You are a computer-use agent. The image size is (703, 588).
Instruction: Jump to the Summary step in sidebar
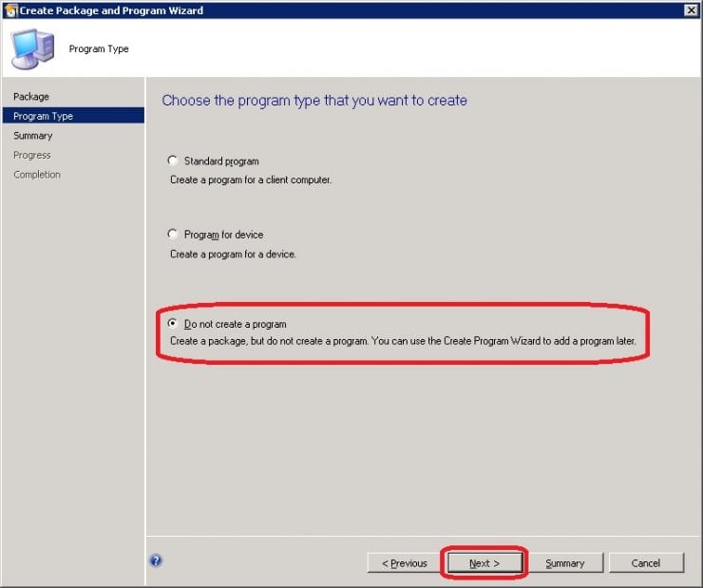[x=32, y=135]
